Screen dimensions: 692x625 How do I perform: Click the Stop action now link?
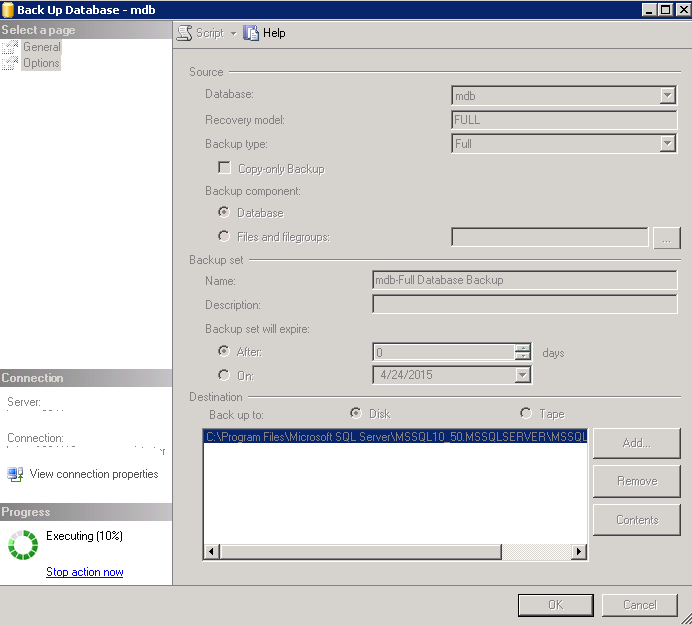click(85, 572)
